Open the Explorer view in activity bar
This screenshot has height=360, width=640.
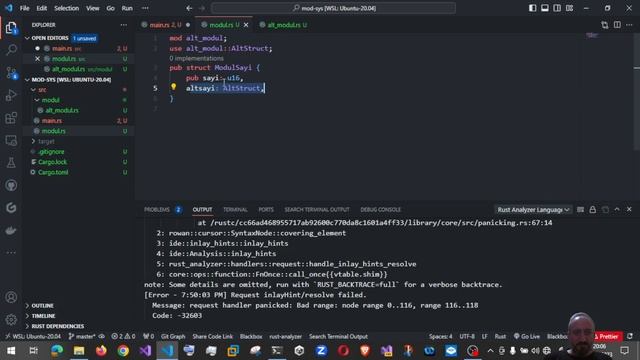click(x=11, y=28)
